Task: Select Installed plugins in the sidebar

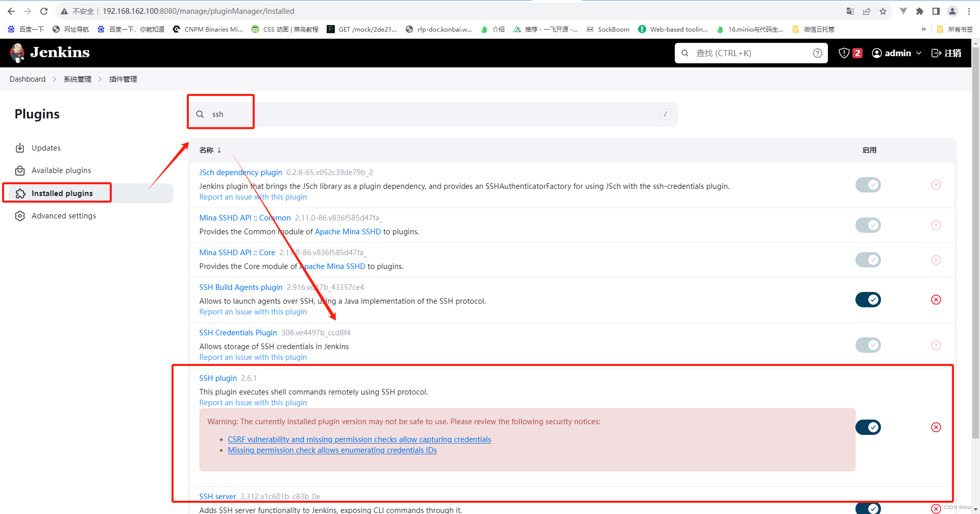Action: click(x=91, y=193)
